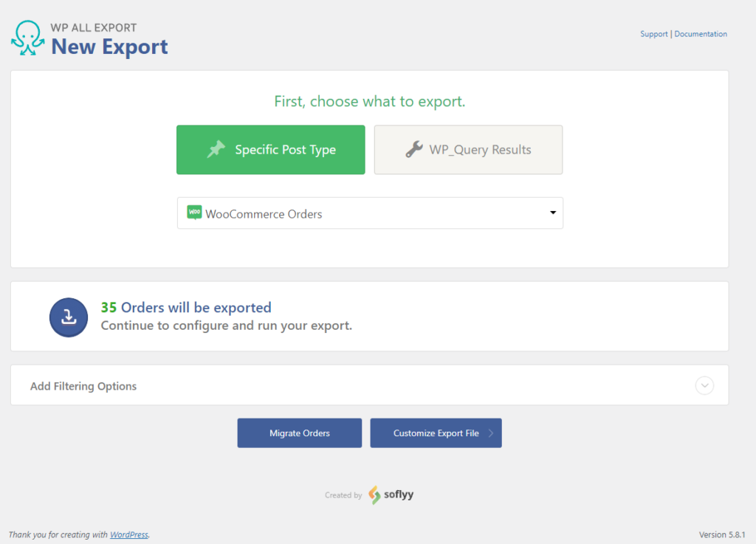The width and height of the screenshot is (756, 544).
Task: Click the 'Created by' footer text
Action: pyautogui.click(x=343, y=495)
